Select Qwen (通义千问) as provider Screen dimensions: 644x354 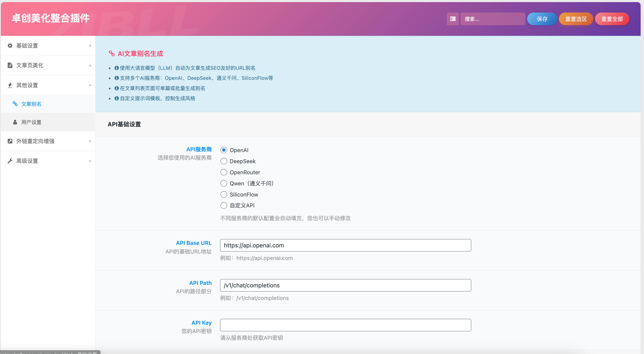click(224, 183)
